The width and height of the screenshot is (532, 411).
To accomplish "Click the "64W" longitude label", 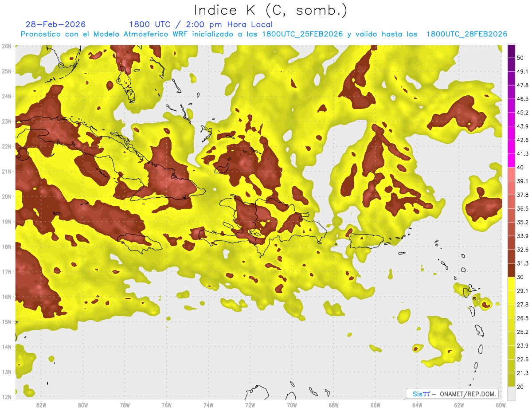I will tap(417, 405).
